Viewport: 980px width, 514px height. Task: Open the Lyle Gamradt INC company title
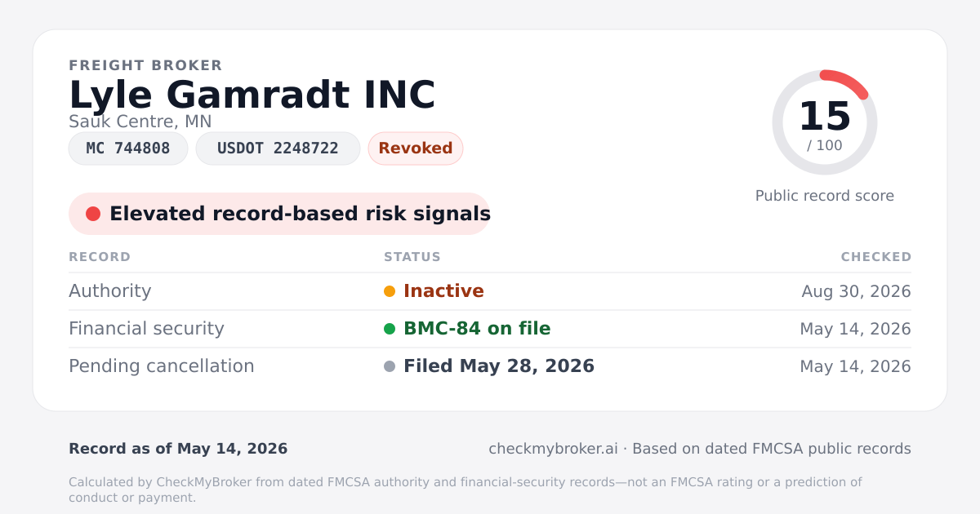click(x=252, y=95)
